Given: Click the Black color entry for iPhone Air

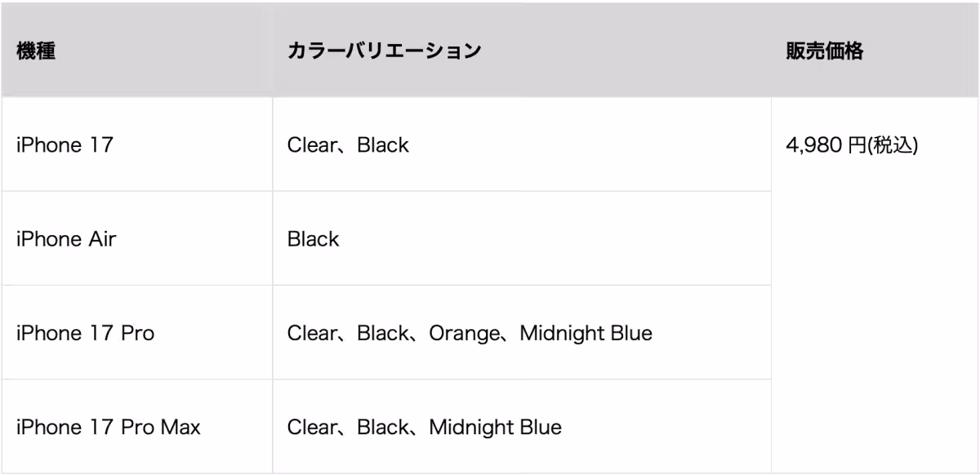Looking at the screenshot, I should [313, 240].
